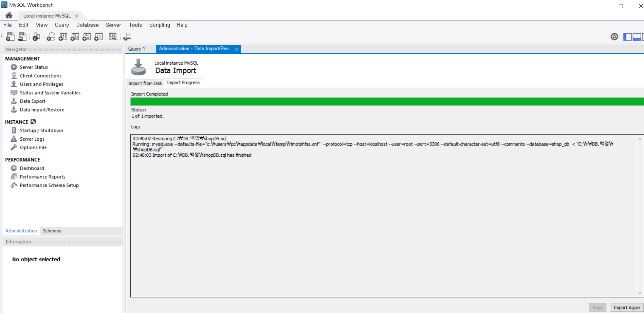Create a new SQL tab icon

pos(10,37)
